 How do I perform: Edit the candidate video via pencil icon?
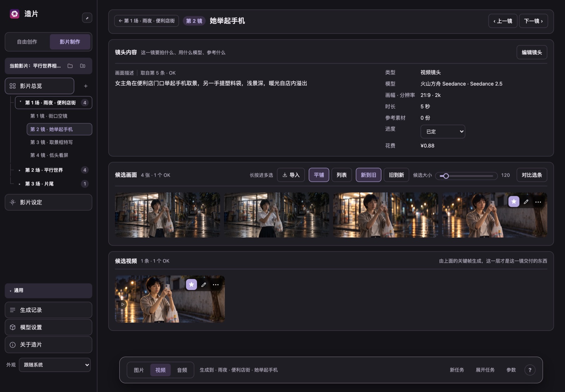point(203,284)
